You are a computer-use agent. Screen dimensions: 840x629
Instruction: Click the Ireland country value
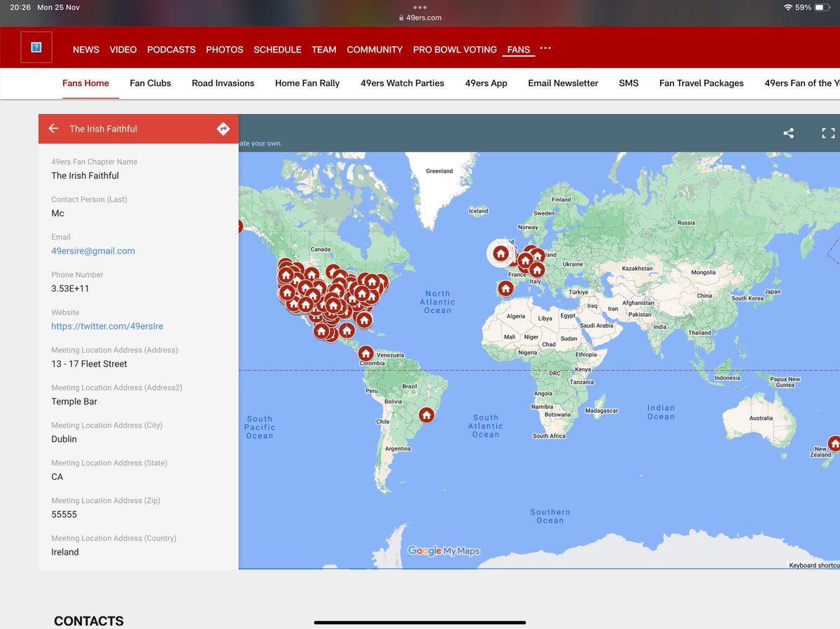click(65, 552)
